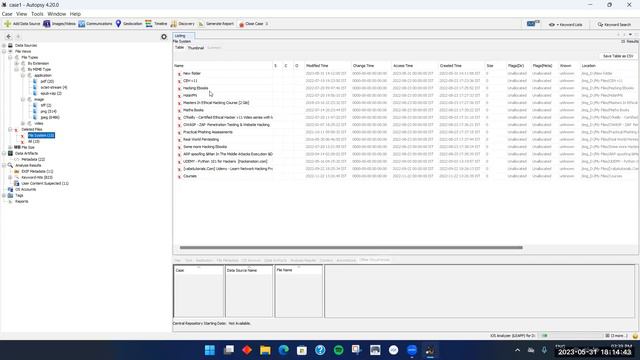
Task: Open File Explorer from the taskbar
Action: pyautogui.click(x=265, y=350)
